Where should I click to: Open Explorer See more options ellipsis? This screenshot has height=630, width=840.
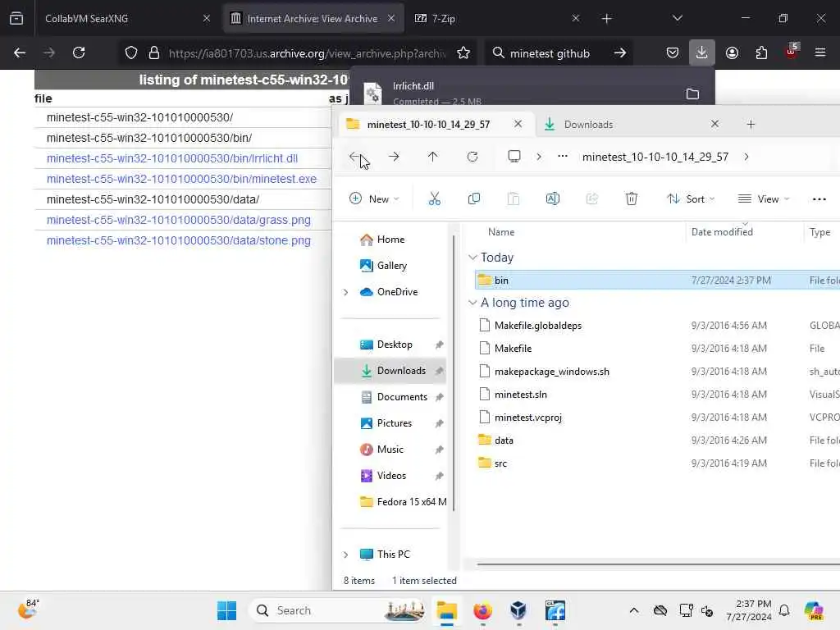[819, 199]
